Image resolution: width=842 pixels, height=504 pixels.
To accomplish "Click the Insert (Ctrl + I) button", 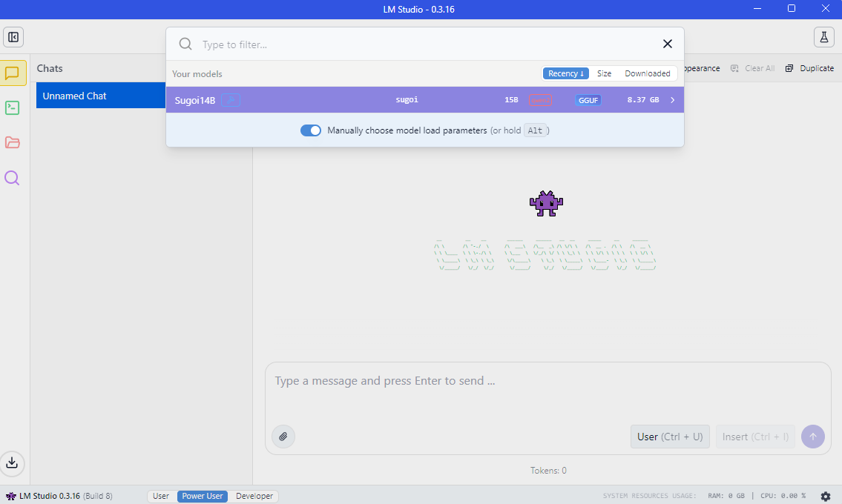I will pos(755,437).
